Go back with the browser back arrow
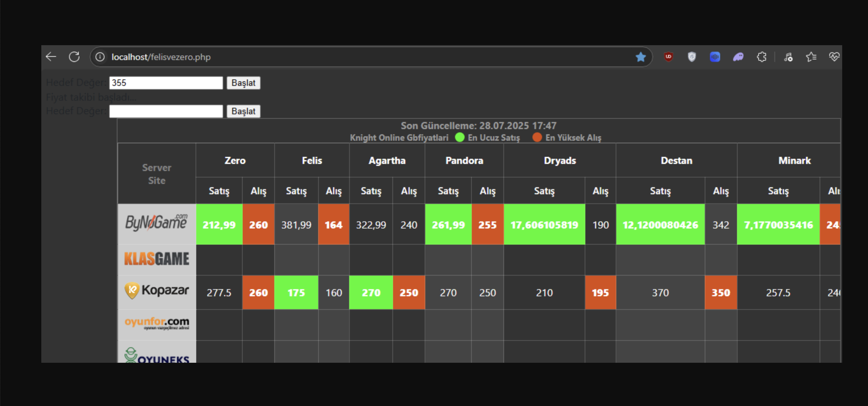This screenshot has height=406, width=868. pos(51,57)
